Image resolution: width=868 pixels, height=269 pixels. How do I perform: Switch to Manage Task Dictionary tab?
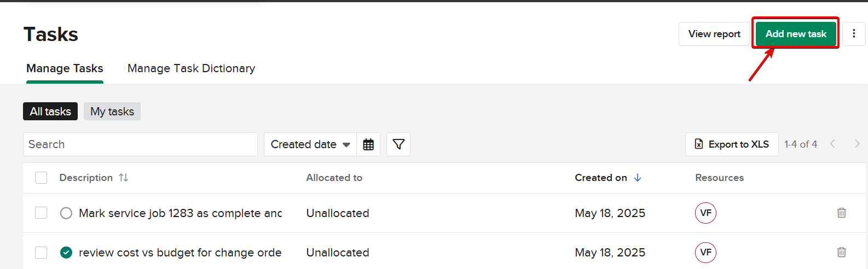pos(191,68)
